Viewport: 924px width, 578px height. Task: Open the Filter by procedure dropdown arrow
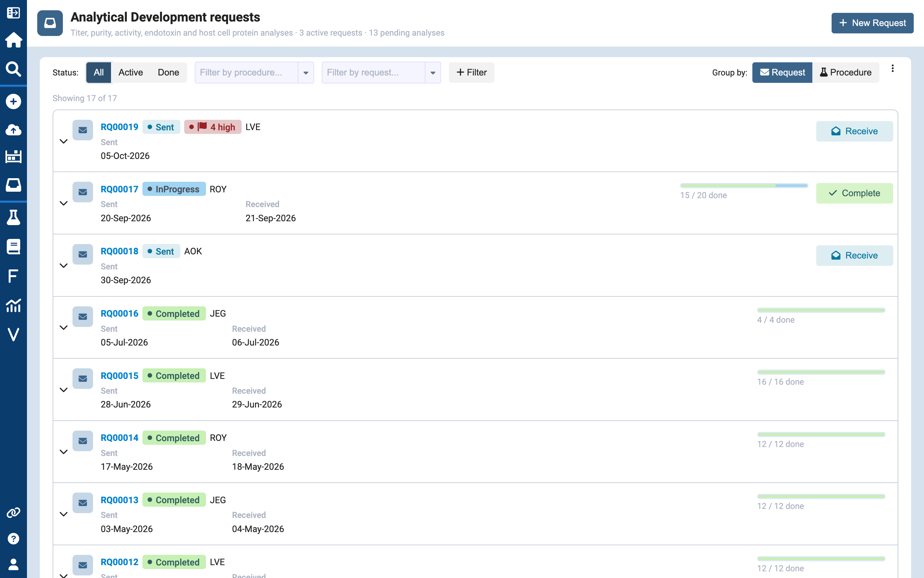(306, 73)
